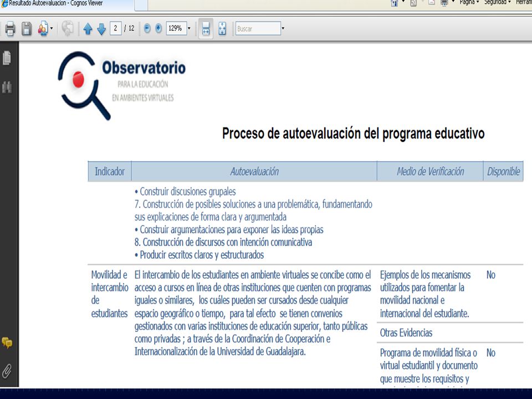Click the Observatorio magnifier logo
This screenshot has height=399, width=532.
click(121, 85)
